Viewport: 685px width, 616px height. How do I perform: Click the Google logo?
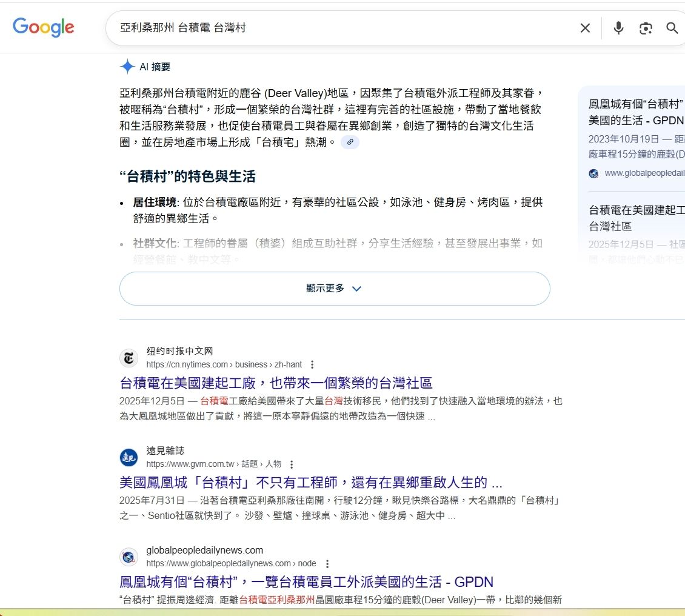click(44, 27)
